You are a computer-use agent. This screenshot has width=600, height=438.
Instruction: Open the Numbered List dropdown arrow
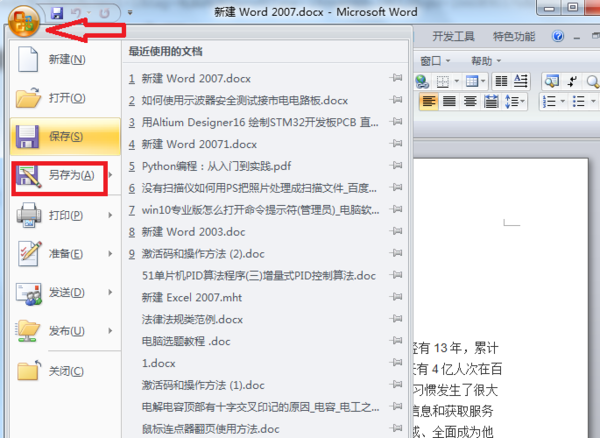click(562, 101)
